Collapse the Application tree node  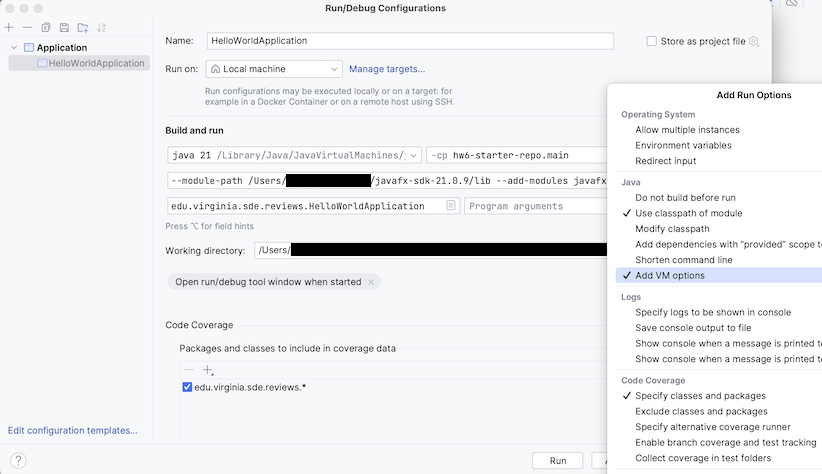coord(13,47)
